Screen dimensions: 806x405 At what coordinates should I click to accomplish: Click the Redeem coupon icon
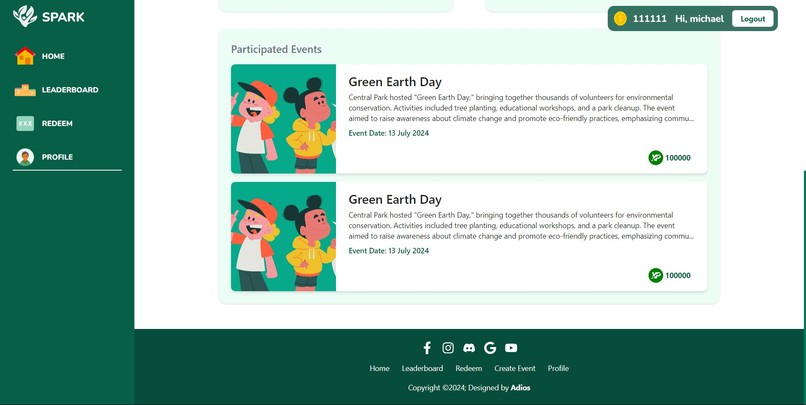click(x=25, y=123)
